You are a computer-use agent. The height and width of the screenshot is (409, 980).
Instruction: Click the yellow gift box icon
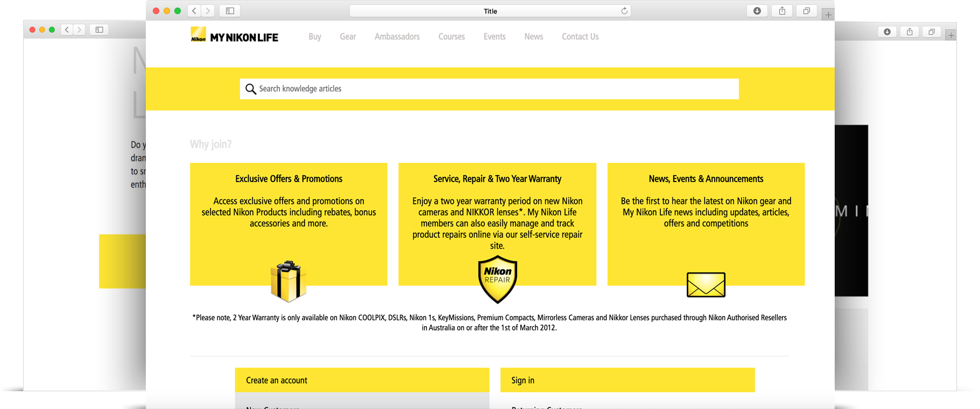coord(288,281)
